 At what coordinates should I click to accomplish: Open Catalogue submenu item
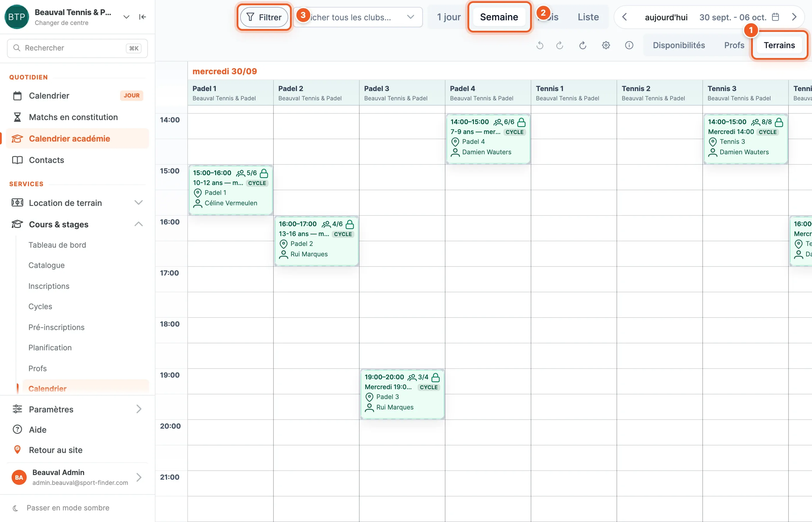click(x=46, y=265)
